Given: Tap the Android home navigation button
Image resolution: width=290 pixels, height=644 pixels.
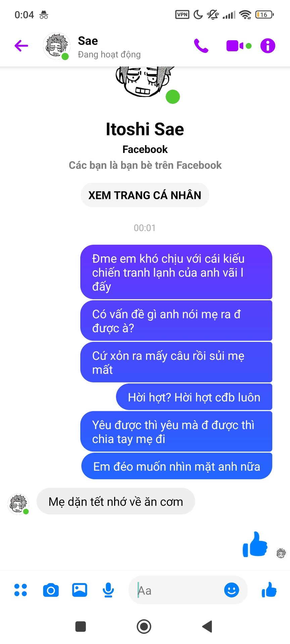Looking at the screenshot, I should pos(144,626).
